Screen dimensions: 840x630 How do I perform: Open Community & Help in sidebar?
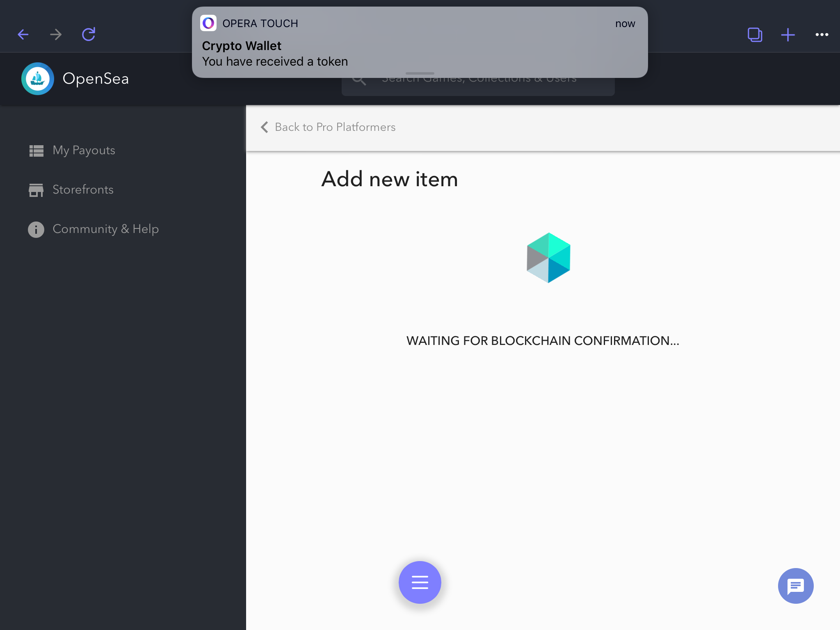coord(105,229)
